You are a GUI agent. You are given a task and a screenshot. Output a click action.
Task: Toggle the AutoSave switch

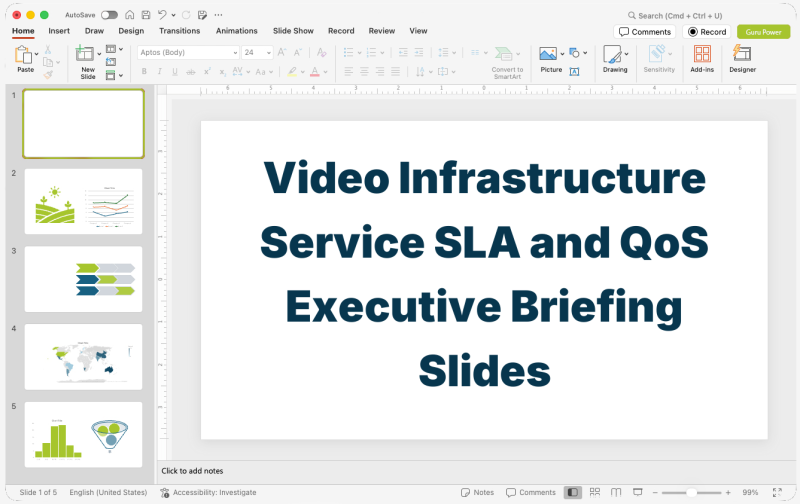[109, 15]
